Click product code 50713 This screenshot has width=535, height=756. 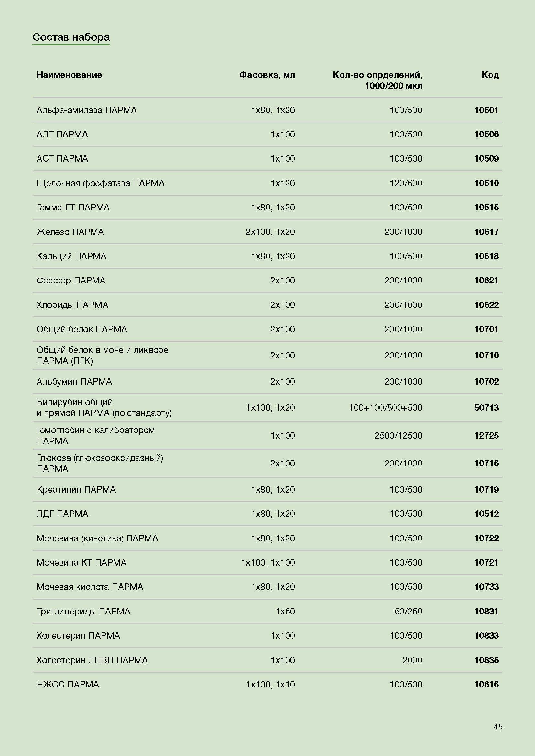[x=486, y=408]
